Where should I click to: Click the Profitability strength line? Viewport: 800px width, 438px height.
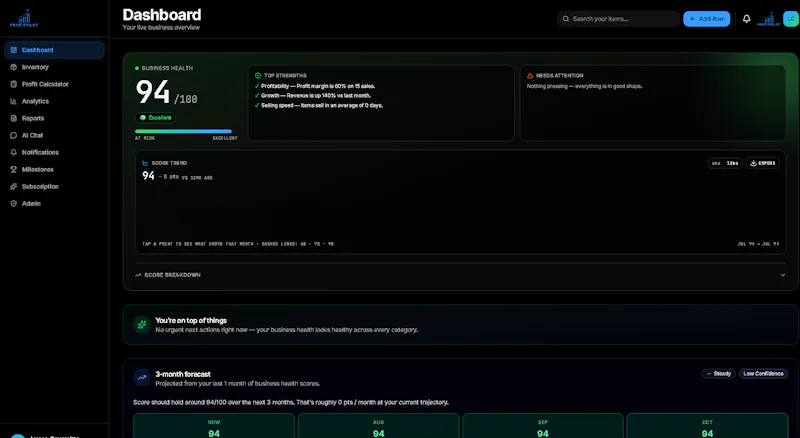315,86
